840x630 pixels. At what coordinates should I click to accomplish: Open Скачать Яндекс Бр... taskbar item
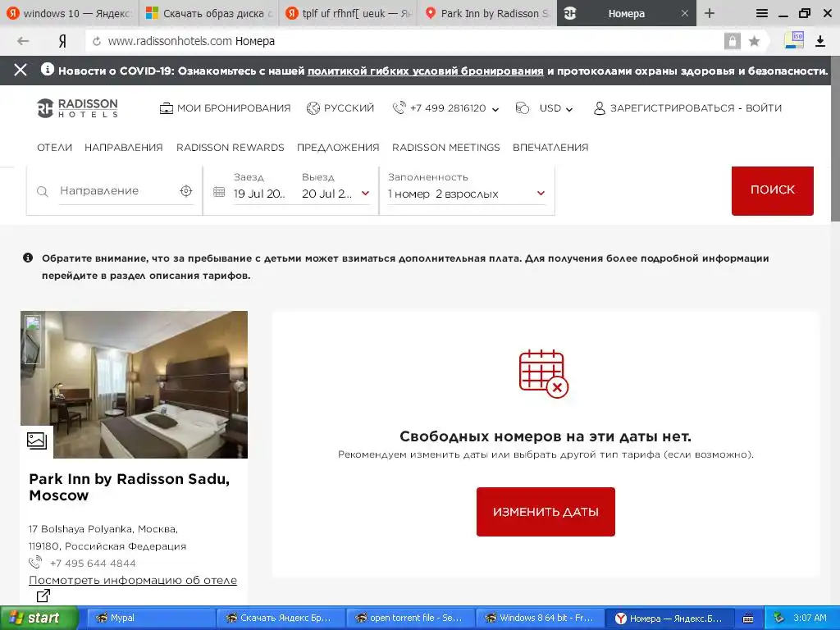pyautogui.click(x=281, y=619)
